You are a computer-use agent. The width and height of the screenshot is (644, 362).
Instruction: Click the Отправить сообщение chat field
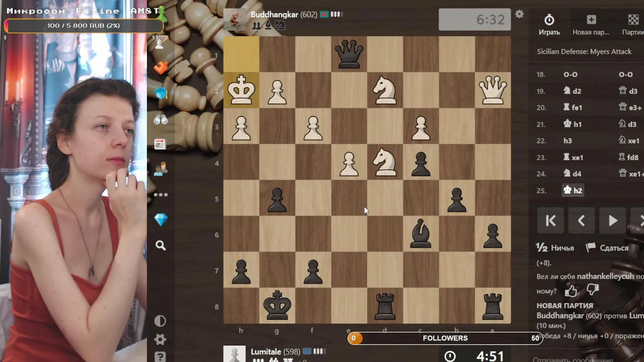(x=573, y=359)
